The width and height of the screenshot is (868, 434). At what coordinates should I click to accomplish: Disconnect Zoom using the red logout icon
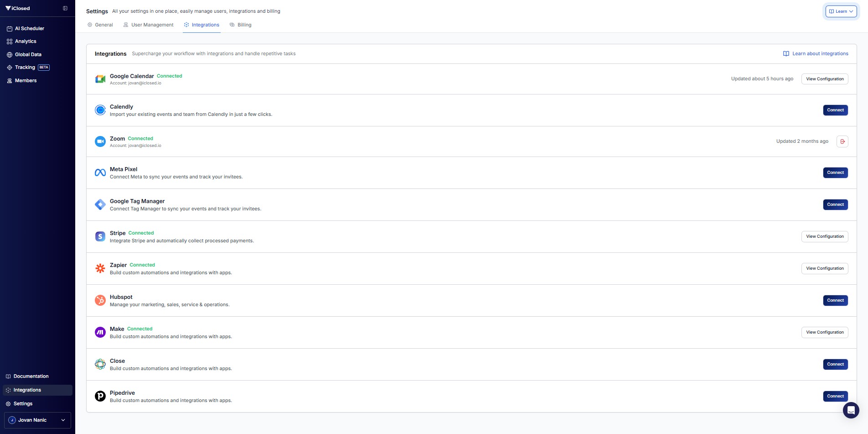tap(842, 141)
